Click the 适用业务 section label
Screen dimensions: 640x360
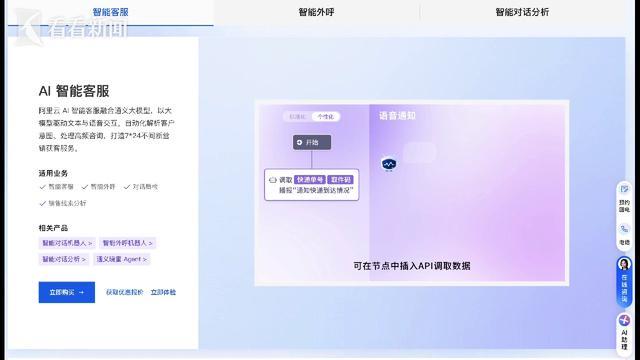(53, 173)
